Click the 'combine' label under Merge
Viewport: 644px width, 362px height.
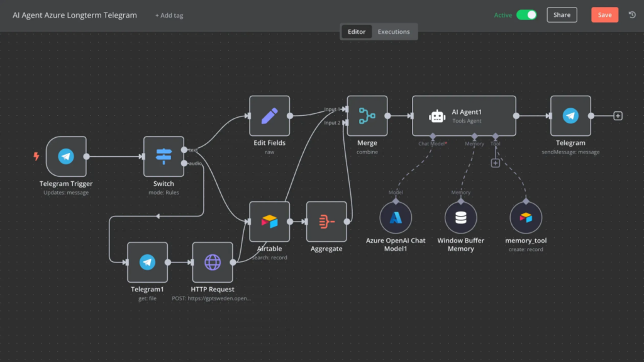[367, 152]
